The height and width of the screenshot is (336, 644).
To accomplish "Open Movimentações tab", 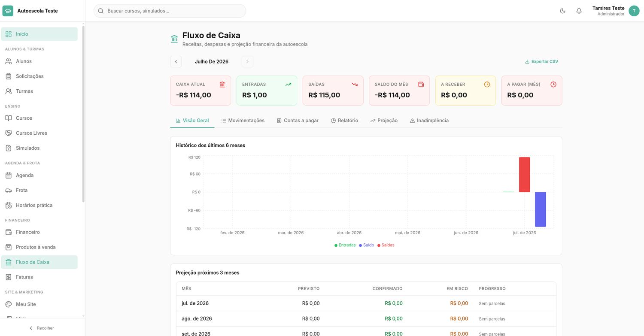I will point(243,121).
